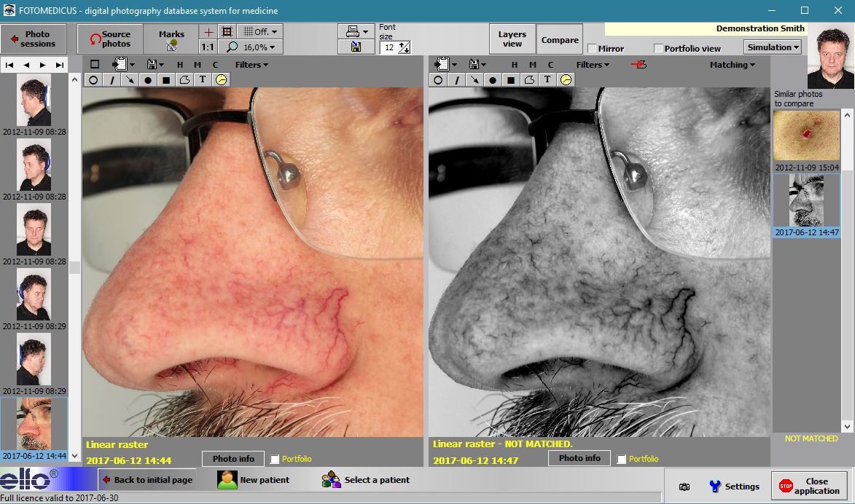Open Photo info for left photo
The height and width of the screenshot is (504, 855).
pyautogui.click(x=233, y=459)
